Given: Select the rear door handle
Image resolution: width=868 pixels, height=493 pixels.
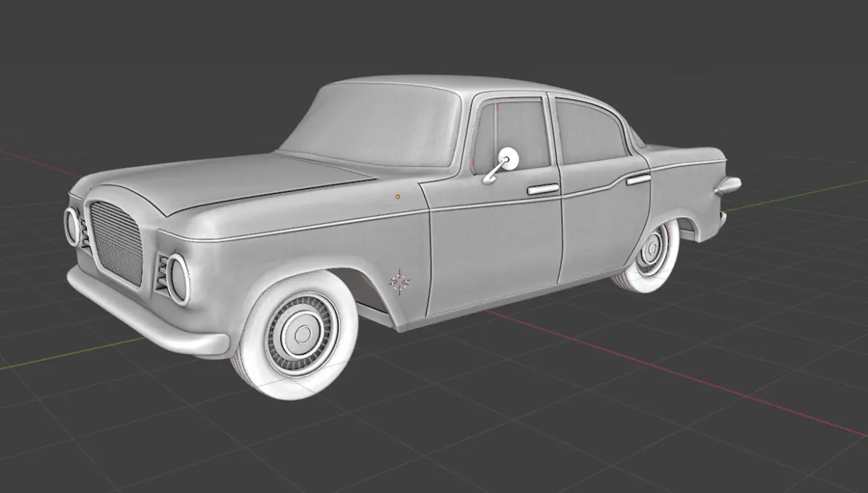Looking at the screenshot, I should [x=637, y=179].
